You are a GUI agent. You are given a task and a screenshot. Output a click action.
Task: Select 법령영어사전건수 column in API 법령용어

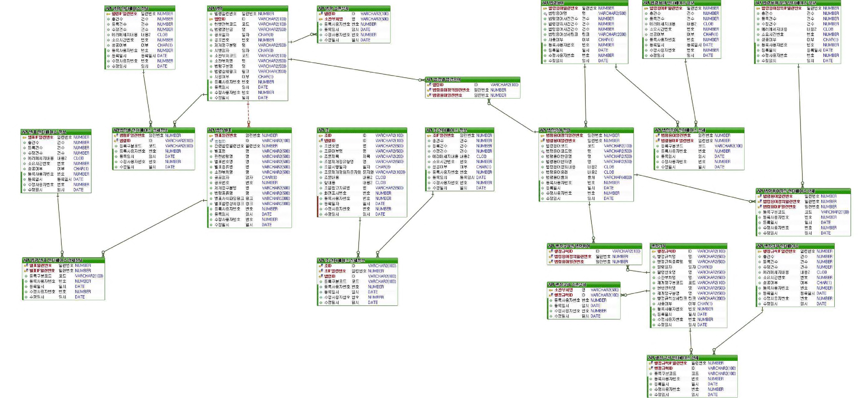(585, 19)
